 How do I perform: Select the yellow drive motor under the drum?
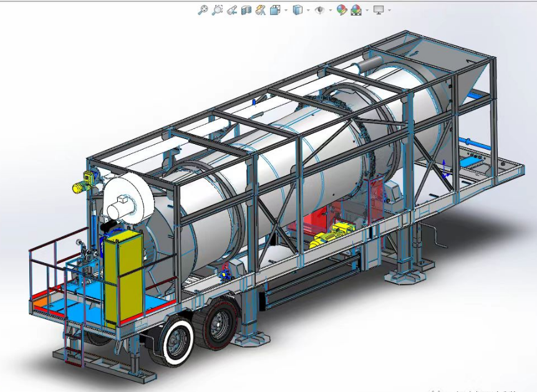tap(331, 234)
